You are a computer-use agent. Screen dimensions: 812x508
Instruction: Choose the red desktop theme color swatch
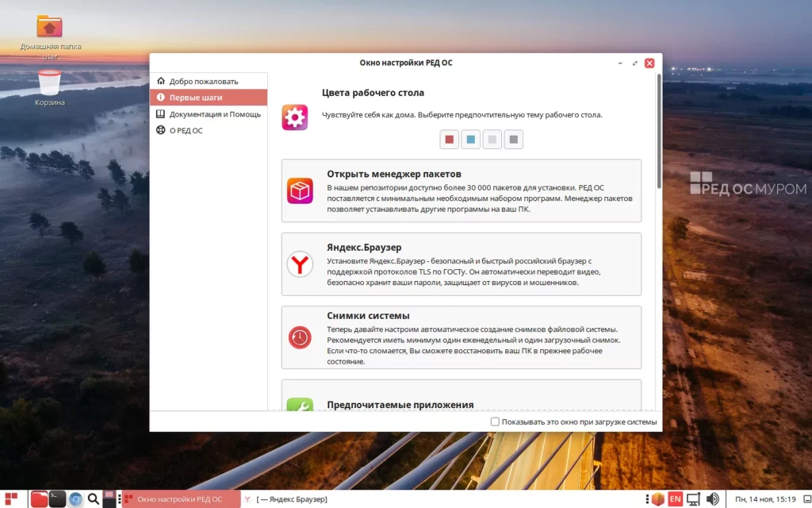pyautogui.click(x=450, y=140)
